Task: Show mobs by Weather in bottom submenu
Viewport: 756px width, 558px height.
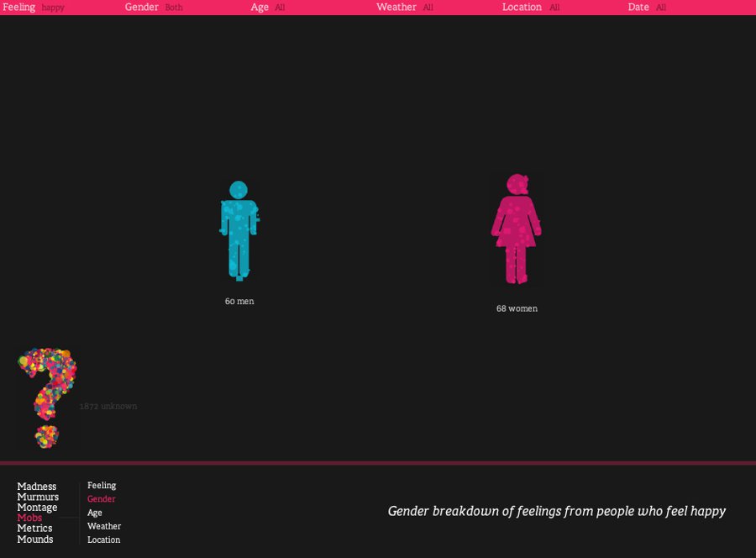Action: (104, 526)
